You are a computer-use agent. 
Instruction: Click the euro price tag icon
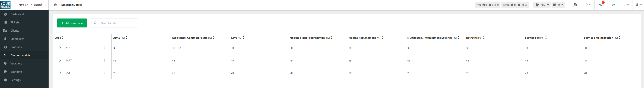(x=575, y=5)
